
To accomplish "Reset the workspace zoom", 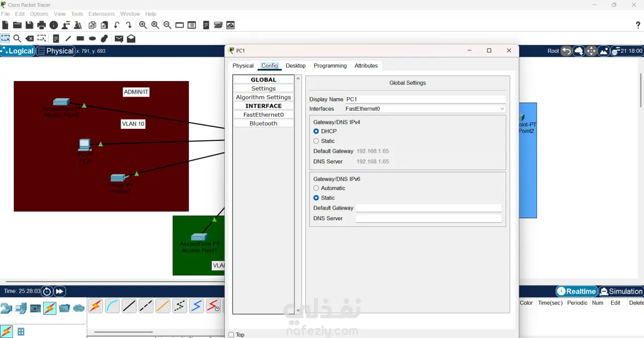I will tap(155, 25).
